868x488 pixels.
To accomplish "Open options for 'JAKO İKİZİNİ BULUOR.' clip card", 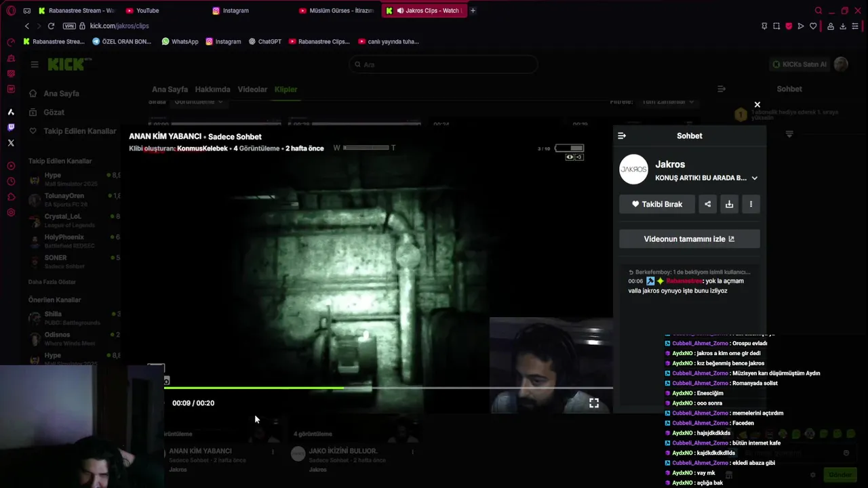I will click(412, 451).
